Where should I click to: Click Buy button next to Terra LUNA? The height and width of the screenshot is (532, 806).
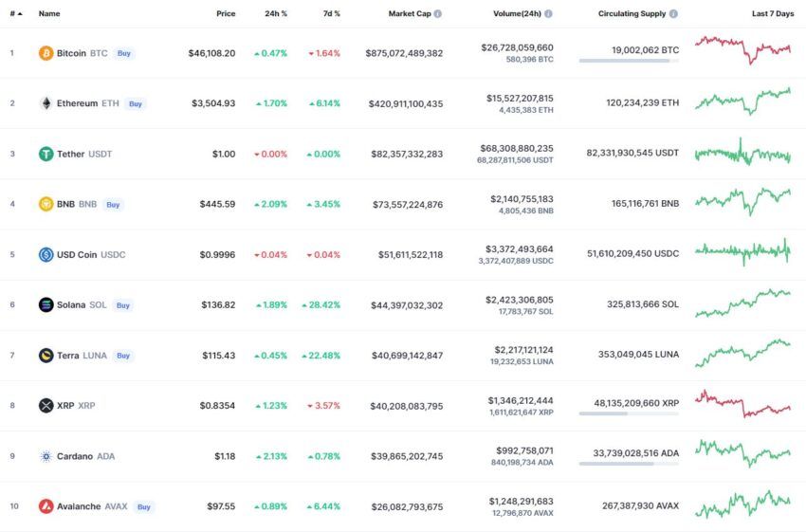tap(123, 356)
